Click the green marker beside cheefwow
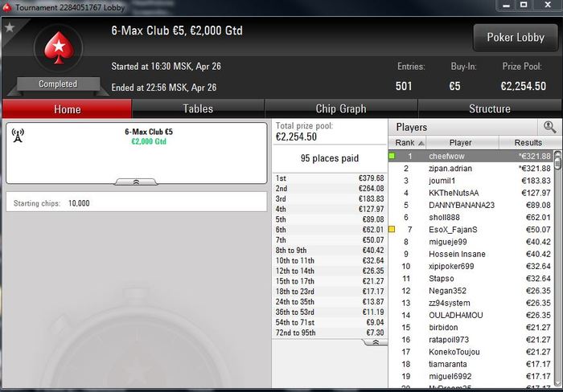Viewport: 563px width, 392px height. (x=392, y=156)
